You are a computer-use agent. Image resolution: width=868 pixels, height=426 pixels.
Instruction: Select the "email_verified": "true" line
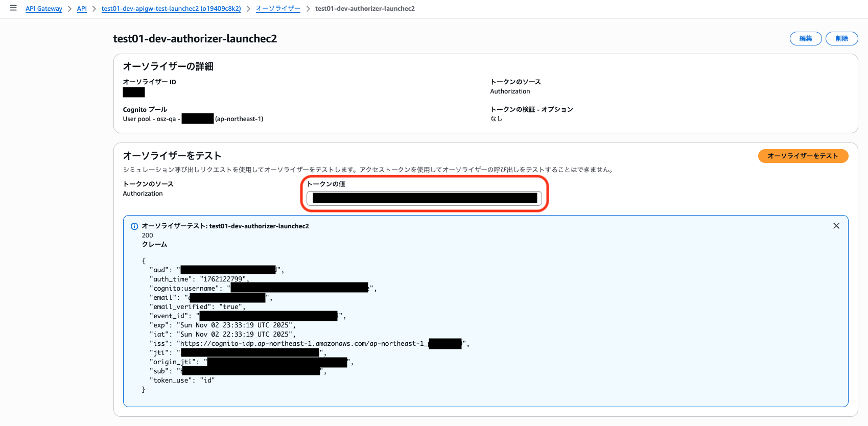(198, 307)
